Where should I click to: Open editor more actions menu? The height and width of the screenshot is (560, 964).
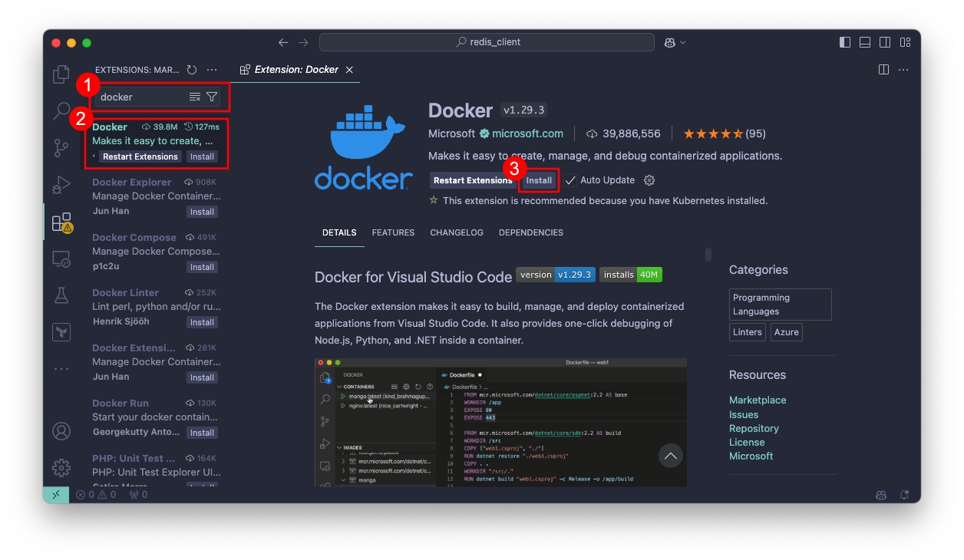coord(903,70)
